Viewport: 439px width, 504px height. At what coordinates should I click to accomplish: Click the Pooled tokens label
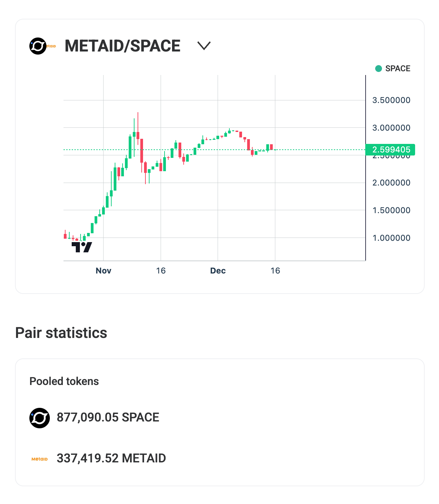click(64, 381)
